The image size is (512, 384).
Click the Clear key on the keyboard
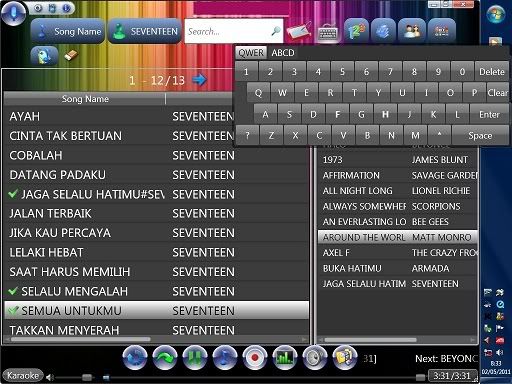click(x=497, y=93)
